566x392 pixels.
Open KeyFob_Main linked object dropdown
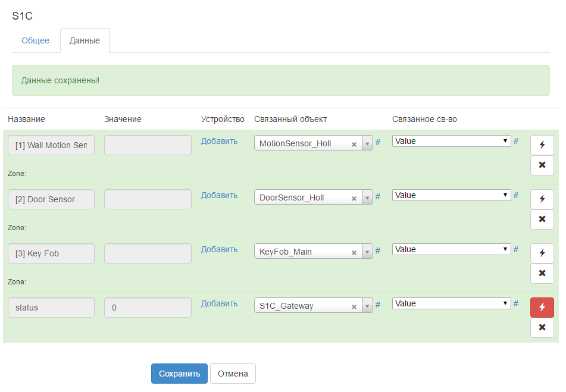pyautogui.click(x=367, y=252)
